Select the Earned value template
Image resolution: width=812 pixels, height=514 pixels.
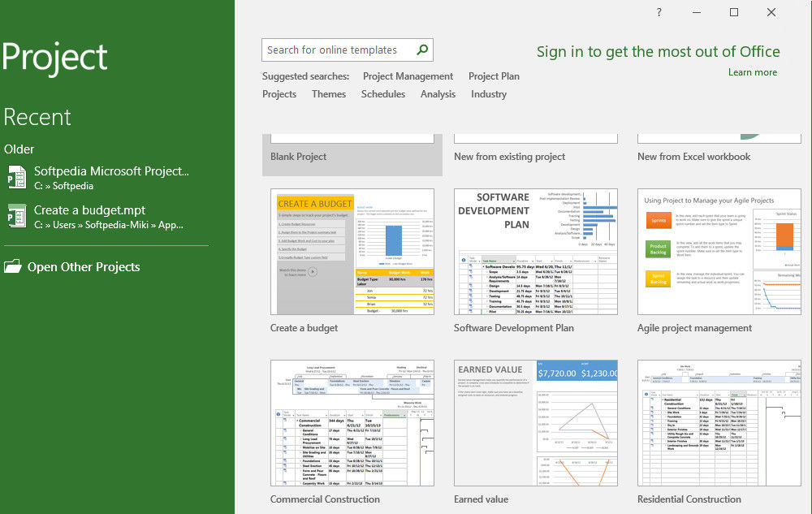pos(535,424)
